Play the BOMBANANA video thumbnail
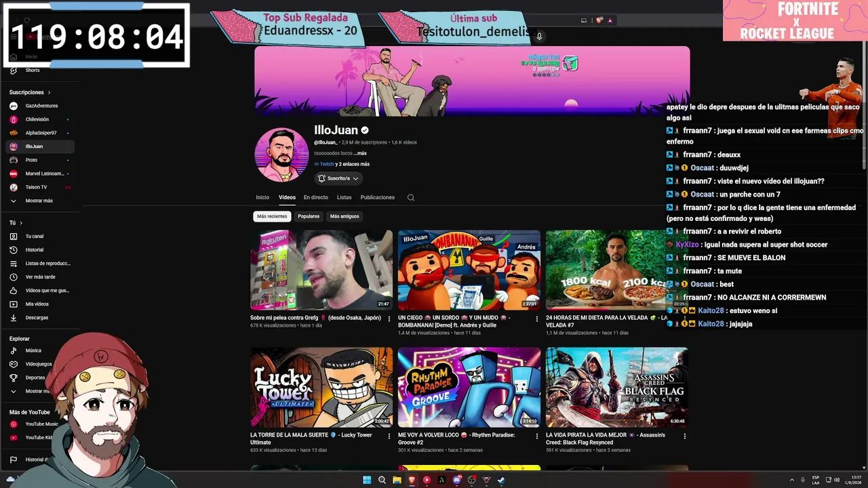 coord(469,270)
